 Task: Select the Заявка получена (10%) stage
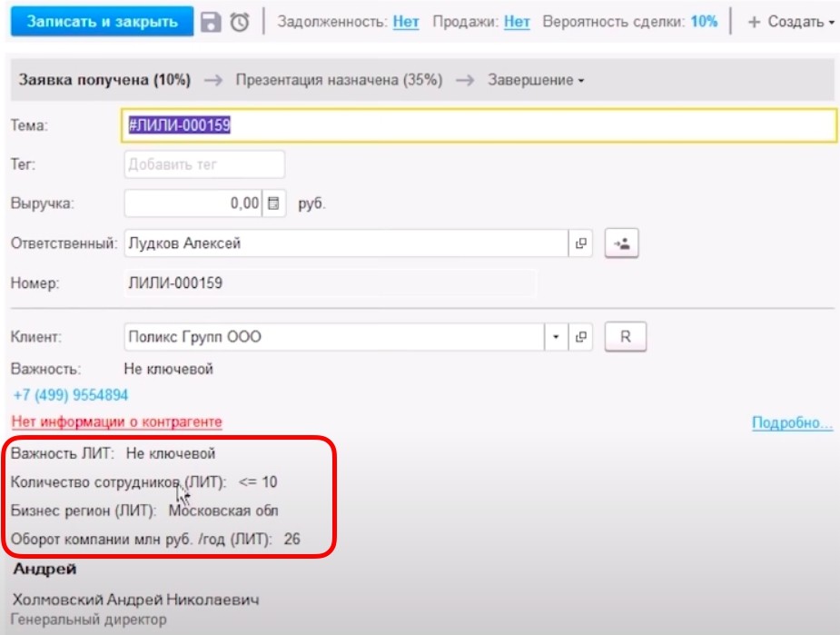(x=104, y=80)
